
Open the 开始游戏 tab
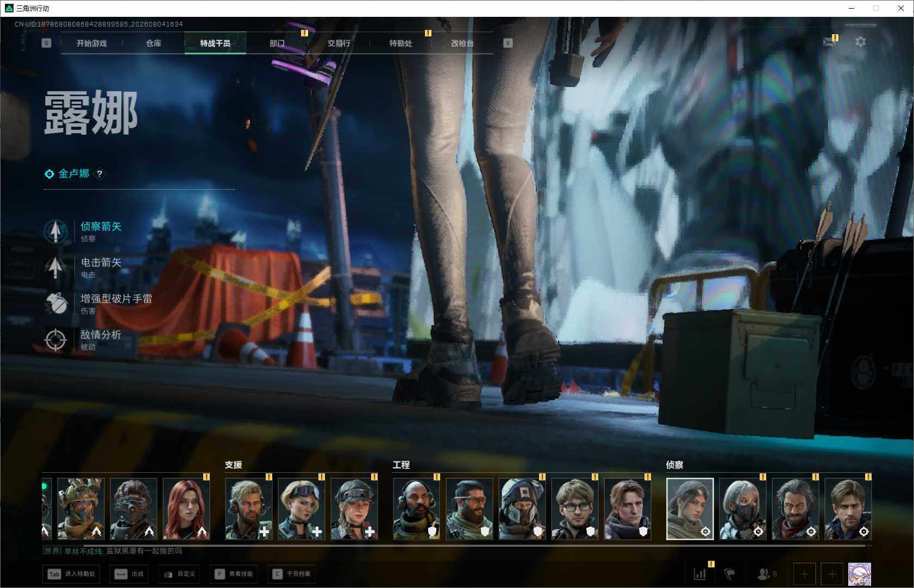click(92, 43)
